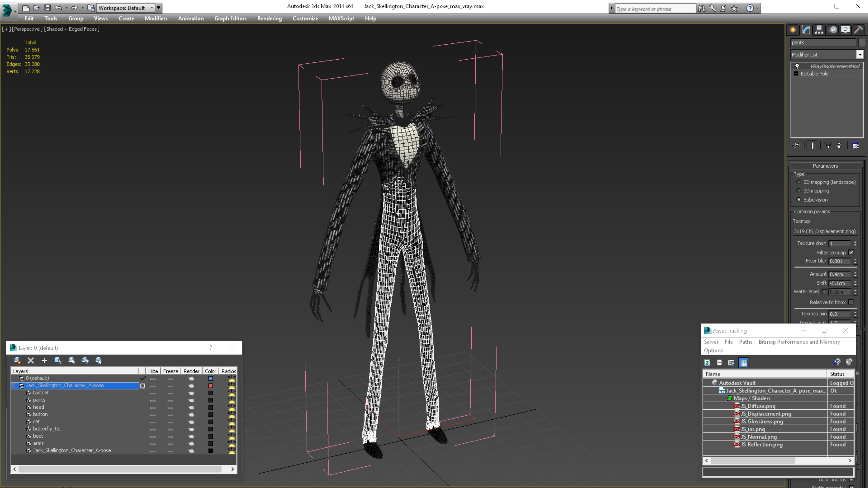Screen dimensions: 868x488
Task: Open Modifier List dropdown
Action: (x=860, y=55)
